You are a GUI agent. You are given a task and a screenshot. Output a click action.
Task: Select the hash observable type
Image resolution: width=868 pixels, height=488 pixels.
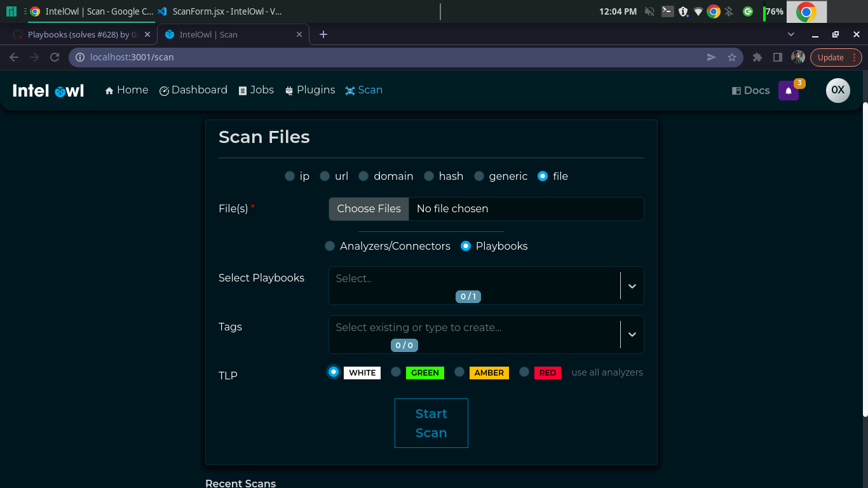tap(429, 176)
